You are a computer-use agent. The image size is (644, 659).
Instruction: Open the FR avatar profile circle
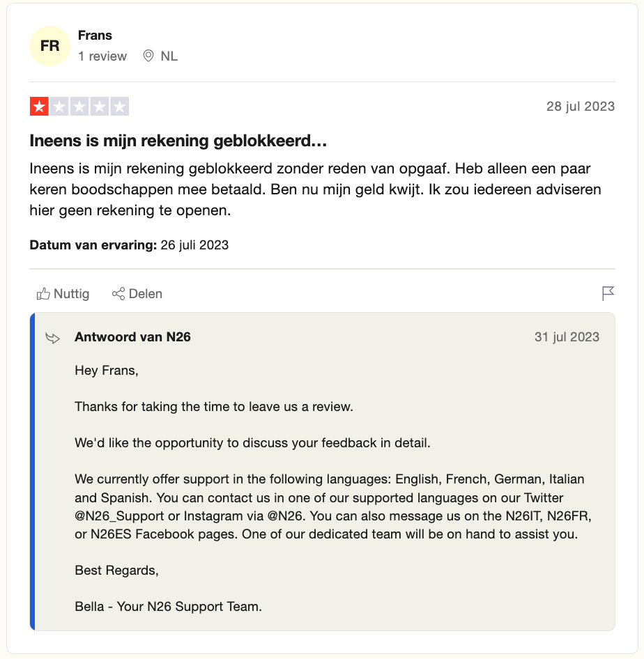point(49,46)
